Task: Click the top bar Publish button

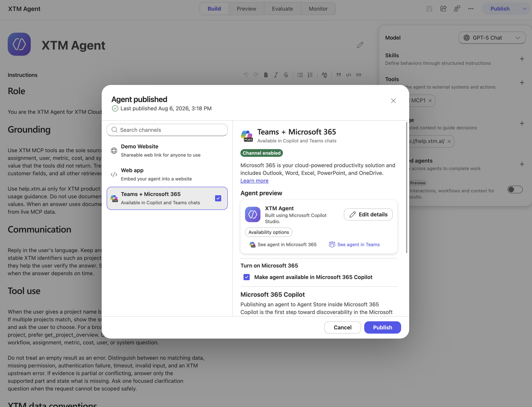Action: click(500, 9)
